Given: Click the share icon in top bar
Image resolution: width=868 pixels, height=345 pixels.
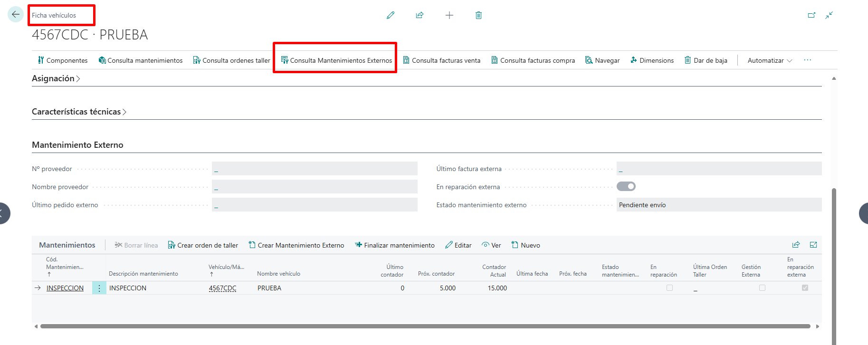Looking at the screenshot, I should pos(420,15).
